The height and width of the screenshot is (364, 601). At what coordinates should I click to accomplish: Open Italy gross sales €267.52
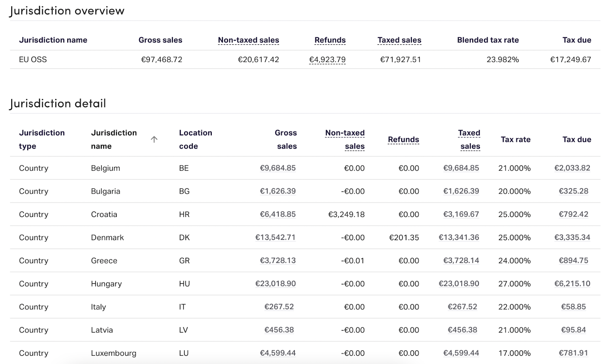point(279,307)
